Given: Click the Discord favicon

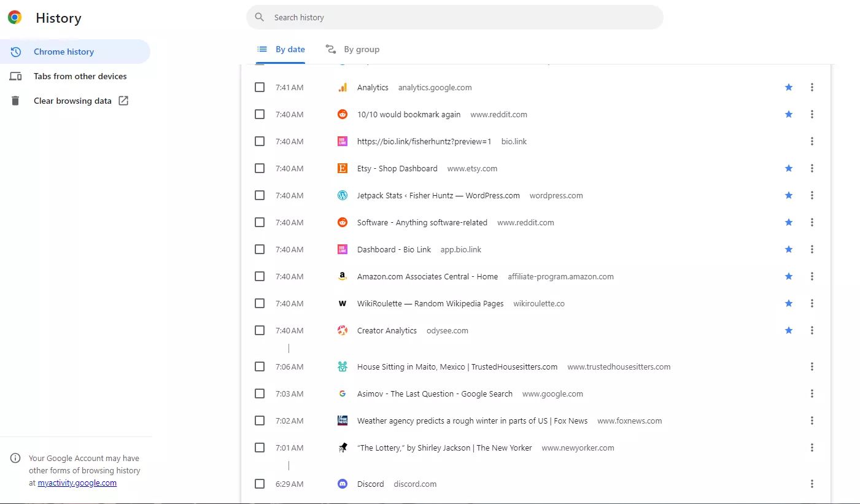Looking at the screenshot, I should (x=343, y=484).
